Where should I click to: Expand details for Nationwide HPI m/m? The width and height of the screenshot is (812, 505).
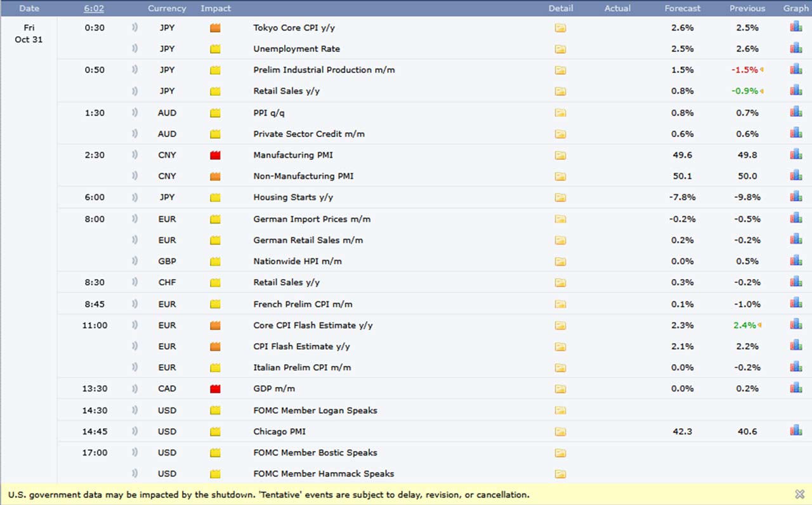tap(560, 261)
